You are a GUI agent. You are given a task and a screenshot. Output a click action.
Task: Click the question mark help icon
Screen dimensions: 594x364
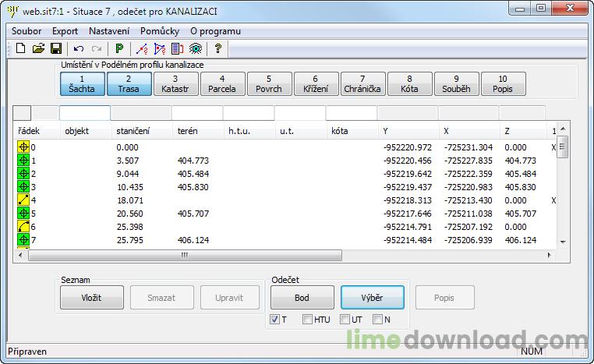tap(218, 48)
